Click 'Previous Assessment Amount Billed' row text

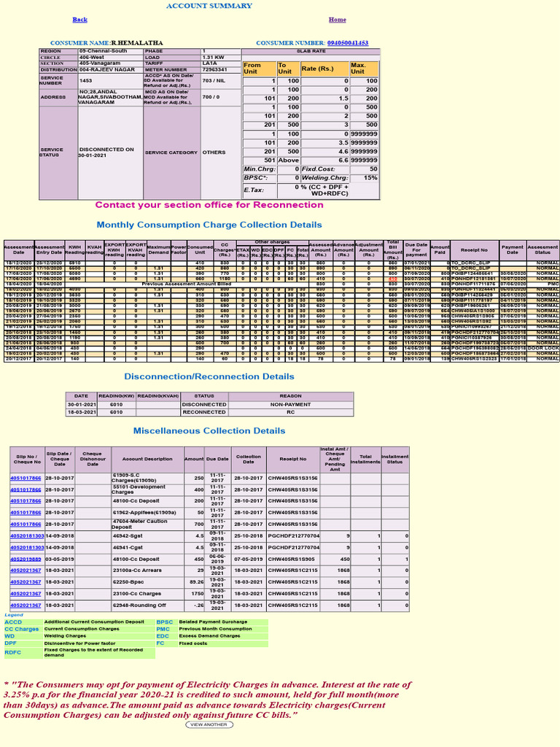187,284
